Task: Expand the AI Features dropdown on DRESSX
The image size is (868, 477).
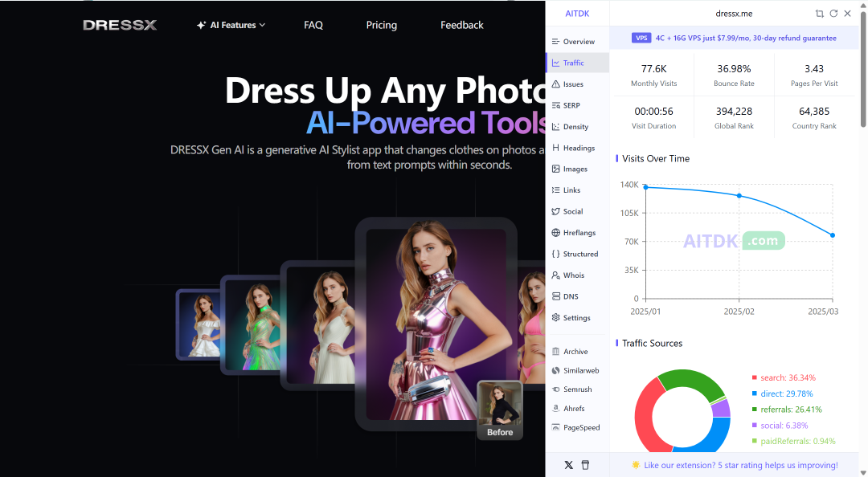Action: pos(231,25)
